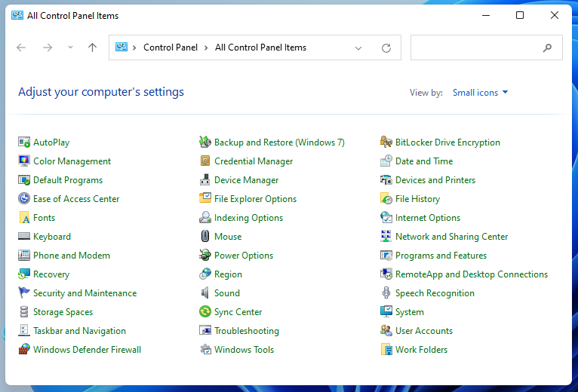The image size is (578, 392).
Task: Click the Ease of Access Center icon
Action: (x=24, y=198)
